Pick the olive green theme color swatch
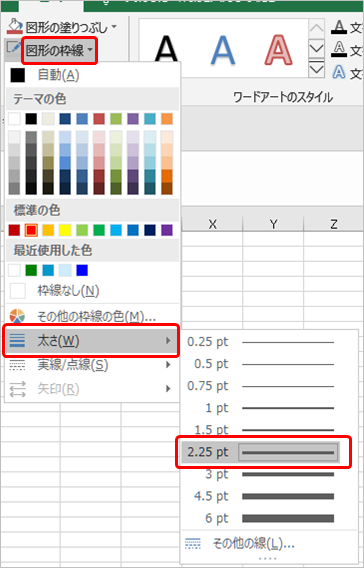The height and width of the screenshot is (568, 364). tap(116, 119)
